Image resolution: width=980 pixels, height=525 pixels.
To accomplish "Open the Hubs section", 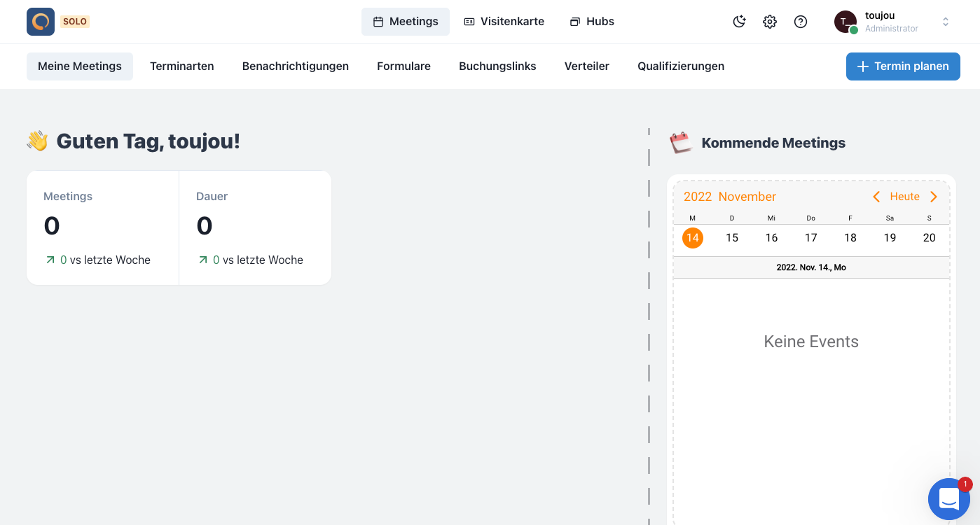I will tap(592, 22).
